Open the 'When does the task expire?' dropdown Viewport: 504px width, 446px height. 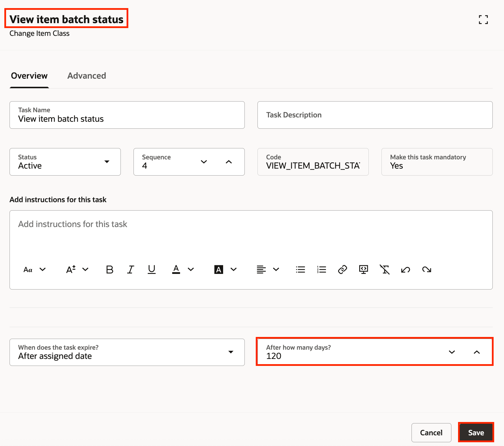[x=231, y=352]
